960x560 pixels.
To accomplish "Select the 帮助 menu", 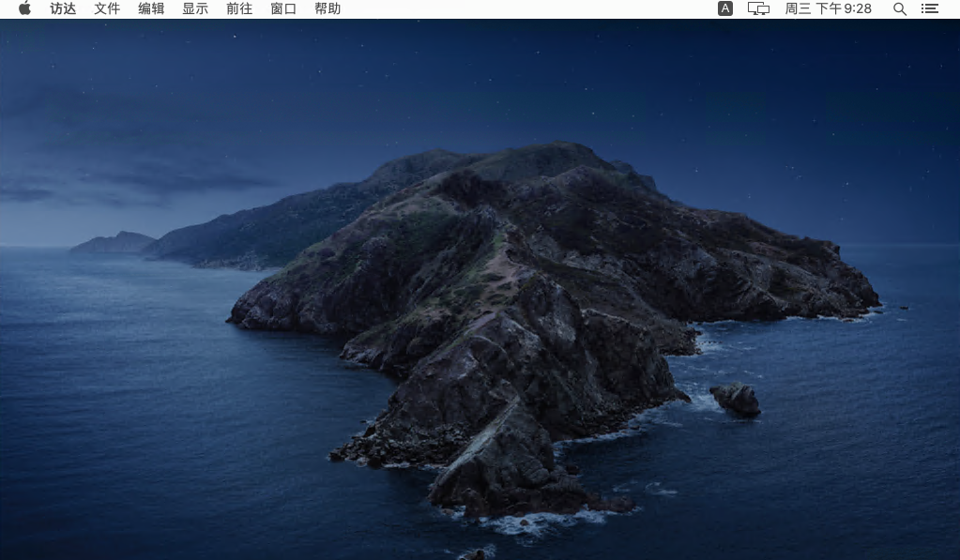I will 328,8.
